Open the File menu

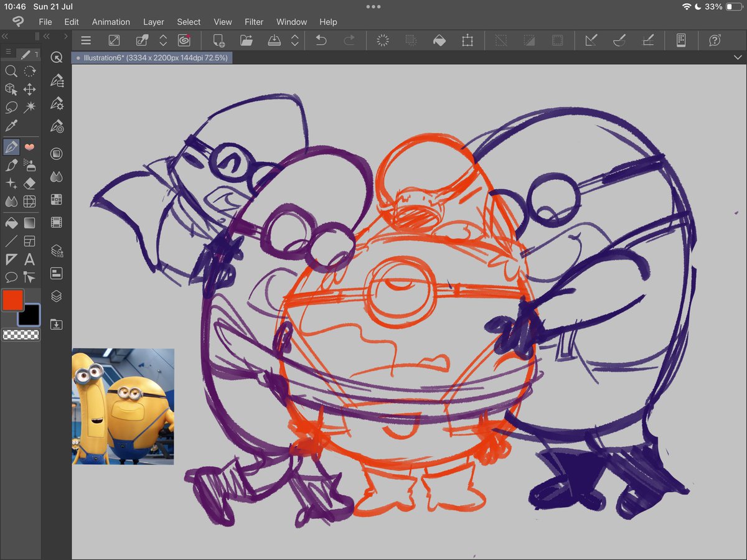(x=45, y=22)
